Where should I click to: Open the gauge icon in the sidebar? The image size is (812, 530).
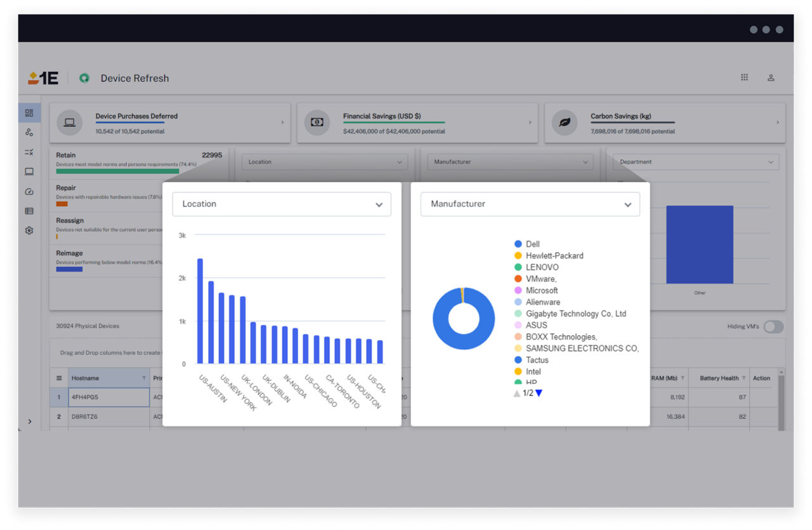pyautogui.click(x=29, y=192)
